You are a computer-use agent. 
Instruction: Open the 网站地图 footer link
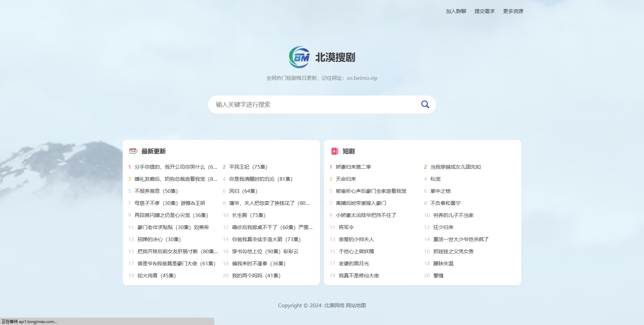356,305
